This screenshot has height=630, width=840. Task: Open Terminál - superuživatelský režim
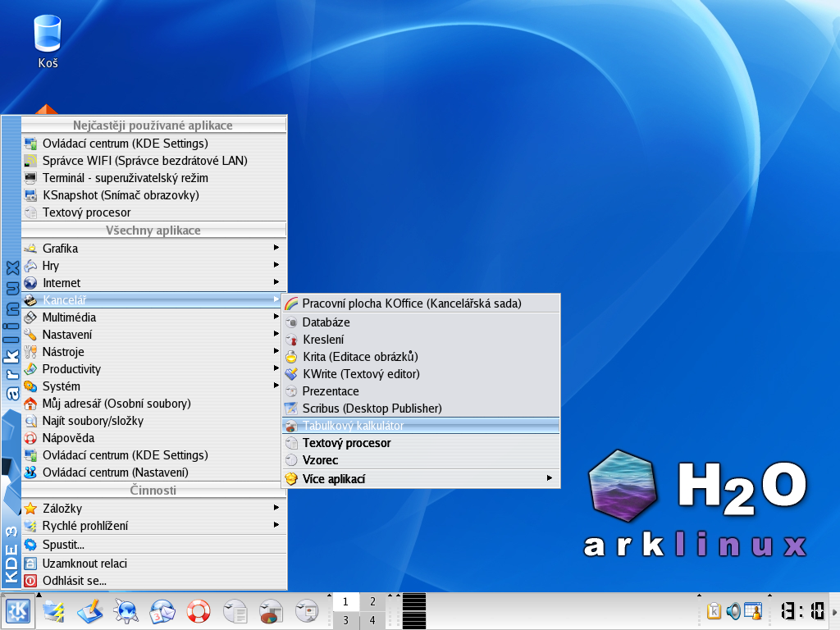[153, 178]
